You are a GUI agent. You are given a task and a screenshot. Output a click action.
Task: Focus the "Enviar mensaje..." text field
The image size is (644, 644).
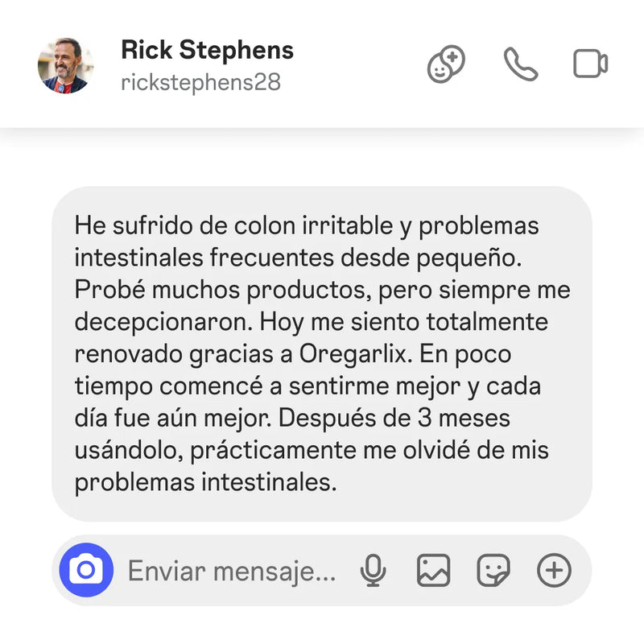[x=232, y=571]
